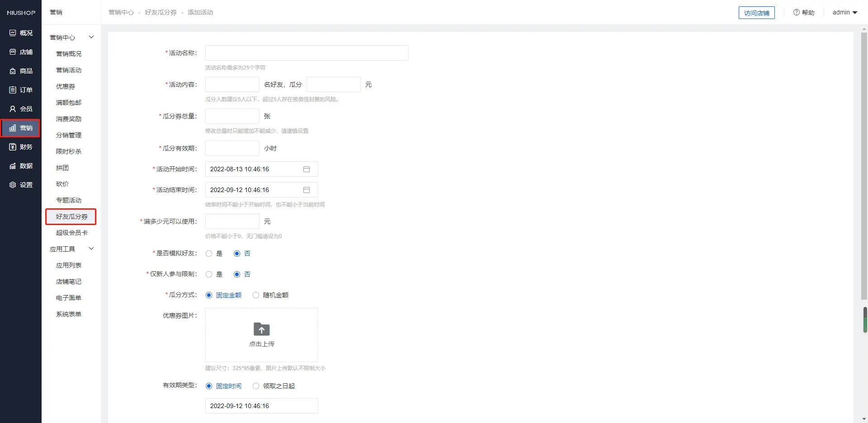868x423 pixels.
Task: Select 是 for 是否模拟好友
Action: (209, 254)
